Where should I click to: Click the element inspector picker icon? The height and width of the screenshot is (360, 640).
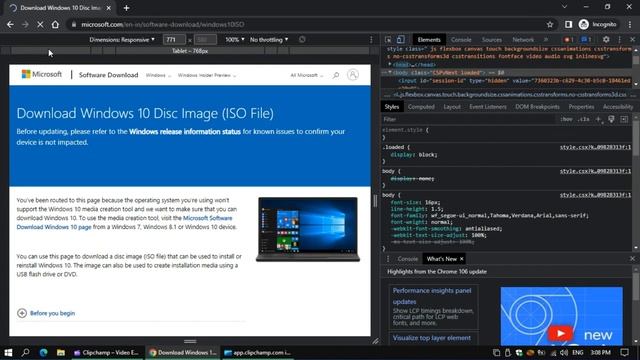388,40
